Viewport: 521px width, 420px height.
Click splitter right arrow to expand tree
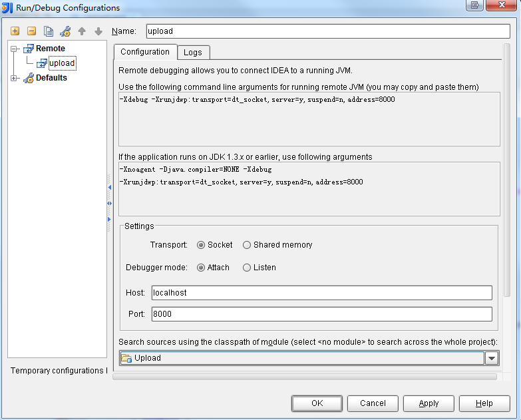pyautogui.click(x=109, y=219)
